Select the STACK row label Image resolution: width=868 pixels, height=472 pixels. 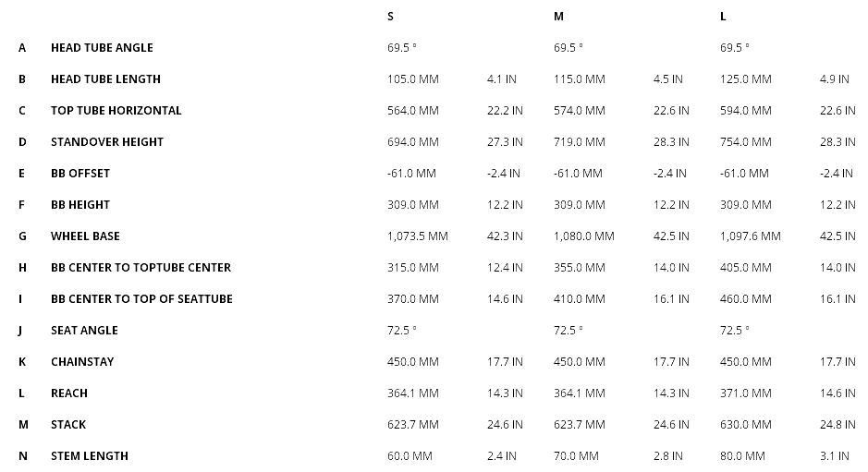pyautogui.click(x=68, y=424)
